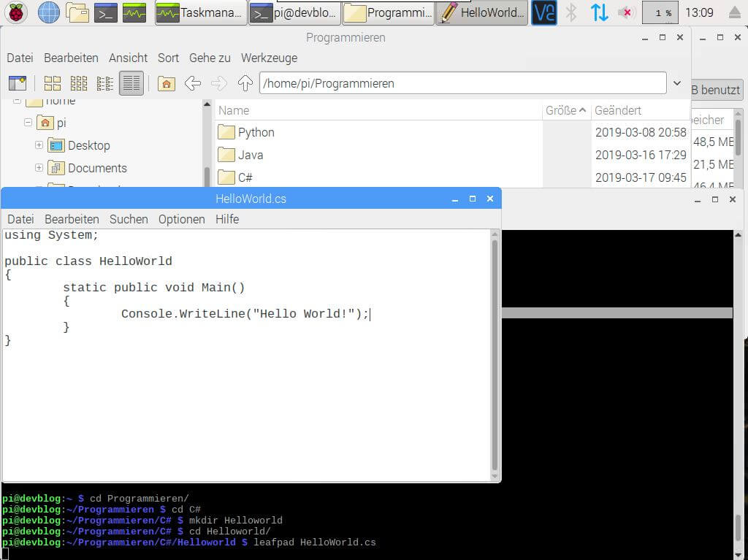Image resolution: width=748 pixels, height=560 pixels.
Task: Select the detailed list view button
Action: pos(131,83)
